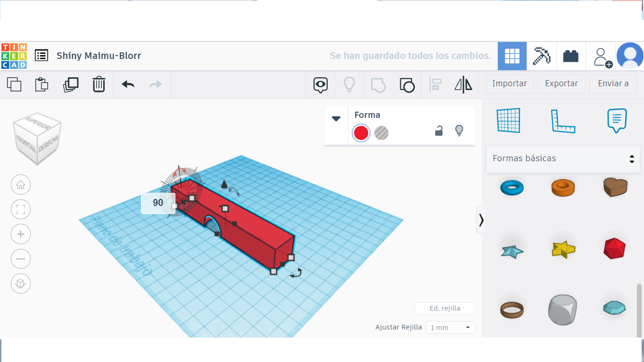644x362 pixels.
Task: Toggle the shape lock padlock
Action: click(x=439, y=131)
